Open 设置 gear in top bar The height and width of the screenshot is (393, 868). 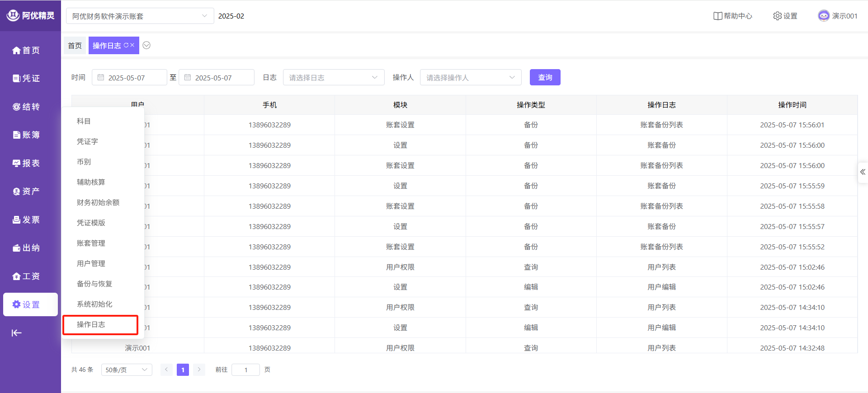coord(785,16)
